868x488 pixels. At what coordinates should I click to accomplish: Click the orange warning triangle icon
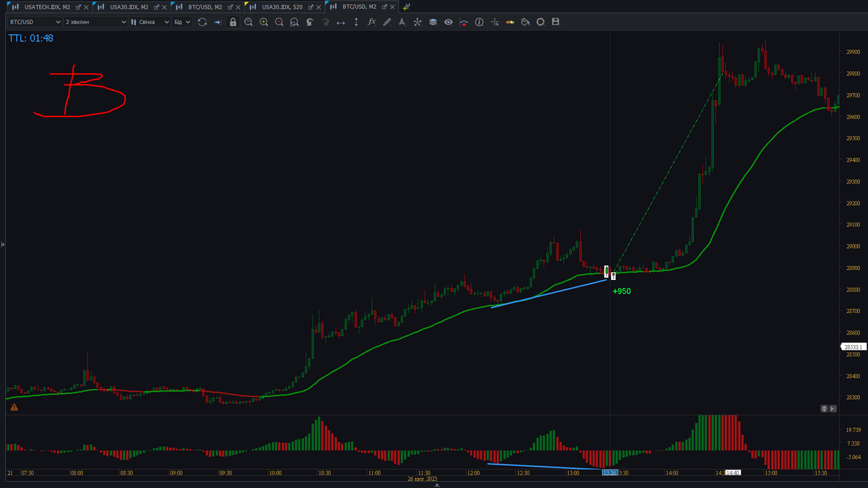(14, 407)
